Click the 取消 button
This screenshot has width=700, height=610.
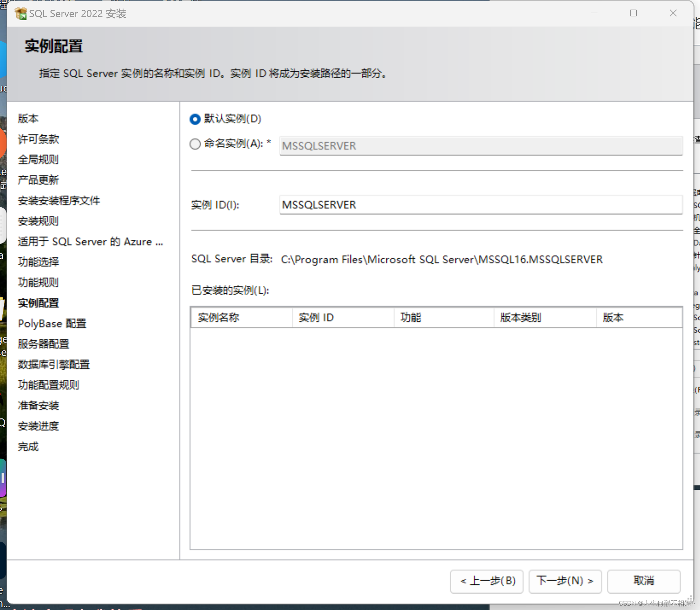644,581
